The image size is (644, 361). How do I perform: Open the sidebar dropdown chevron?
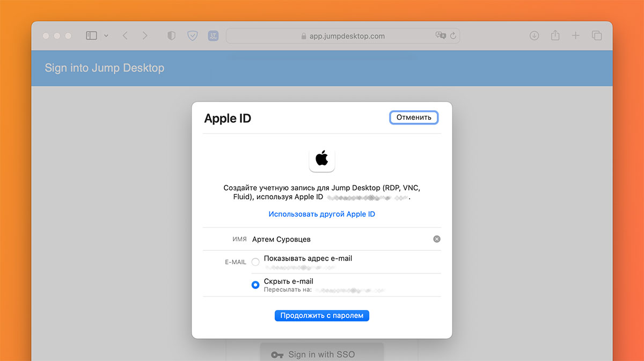coord(106,36)
